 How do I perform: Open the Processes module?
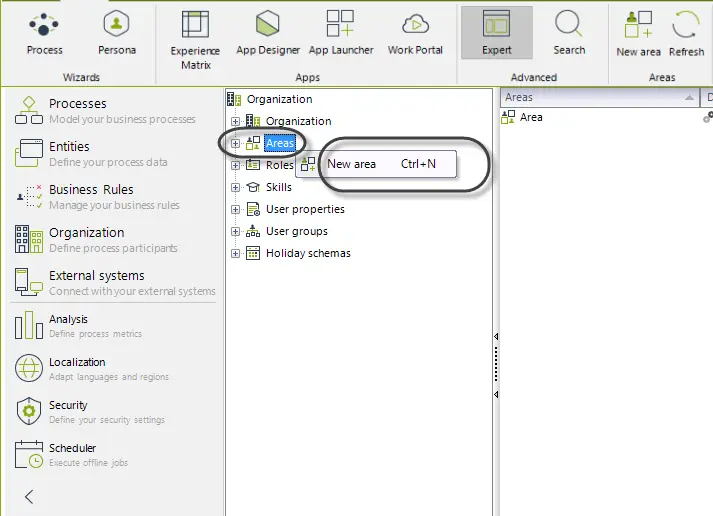[105, 110]
